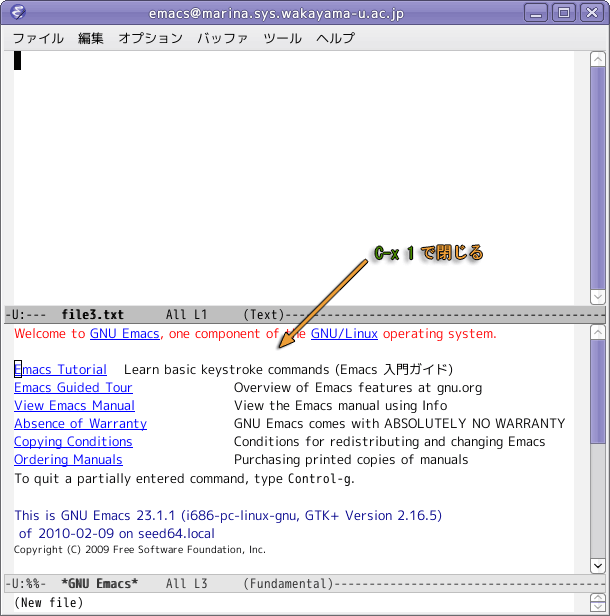610x616 pixels.
Task: Click the -U:--- status of file3.txt mode line
Action: (x=26, y=315)
